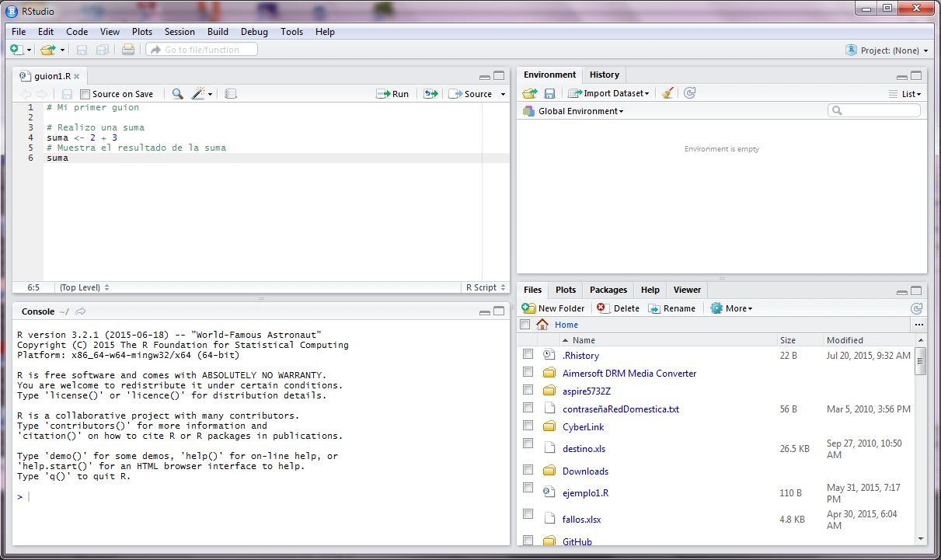The width and height of the screenshot is (941, 560).
Task: Click the Compile Notebook icon in editor
Action: (231, 94)
